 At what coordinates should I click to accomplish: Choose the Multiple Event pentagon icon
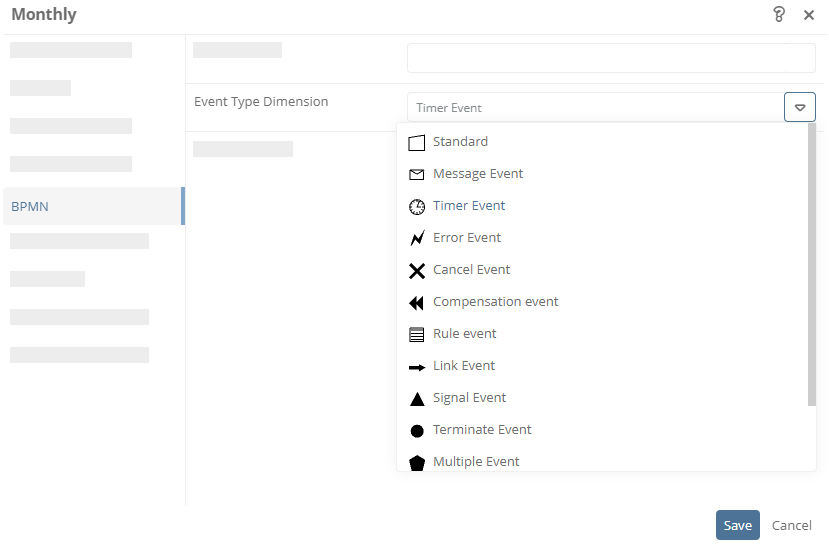pyautogui.click(x=417, y=463)
